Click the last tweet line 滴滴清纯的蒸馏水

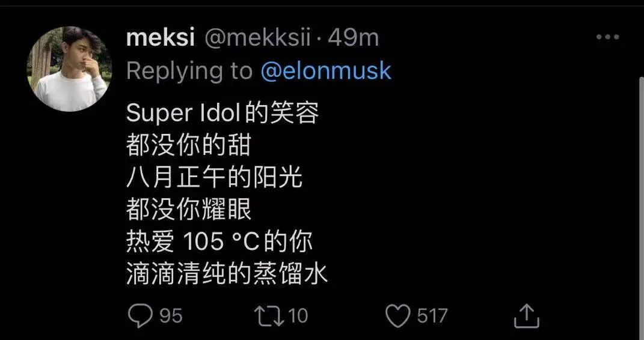[x=227, y=275]
